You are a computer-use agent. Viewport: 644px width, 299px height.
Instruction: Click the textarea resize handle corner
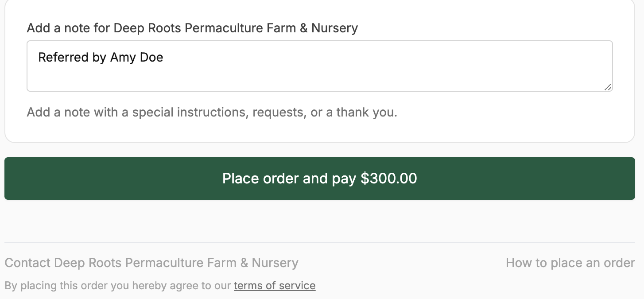[x=608, y=87]
